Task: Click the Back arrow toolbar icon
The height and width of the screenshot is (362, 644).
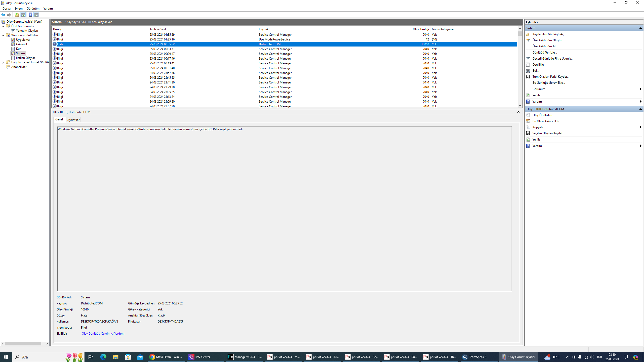Action: click(3, 15)
